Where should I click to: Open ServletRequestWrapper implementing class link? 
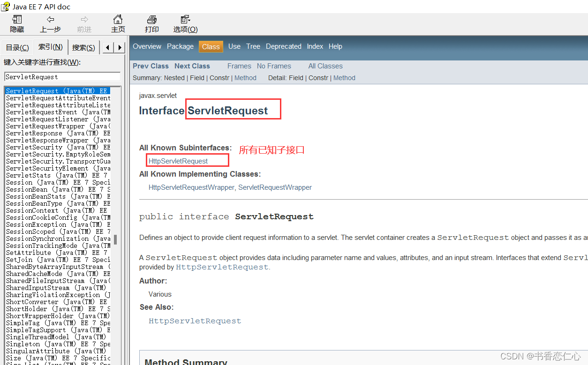[x=275, y=187]
